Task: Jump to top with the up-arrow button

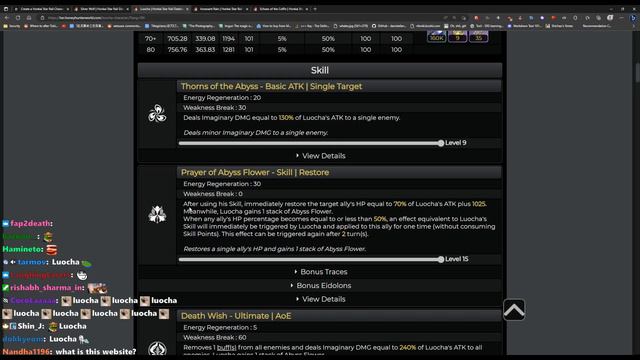Action: (514, 310)
